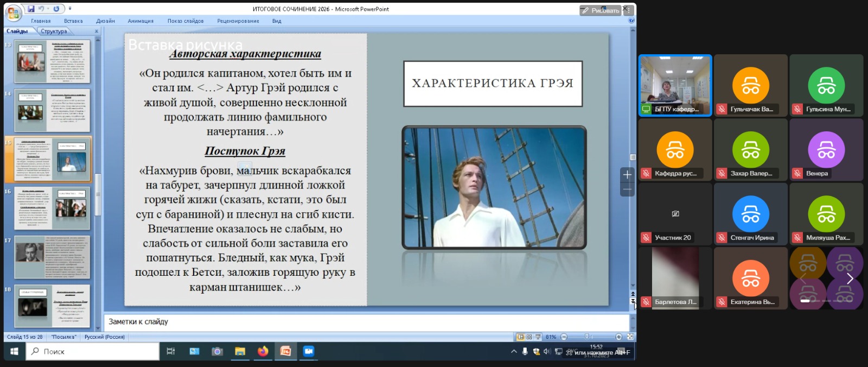Click the fit slide to window icon
Screen dimensions: 868x367
click(630, 337)
